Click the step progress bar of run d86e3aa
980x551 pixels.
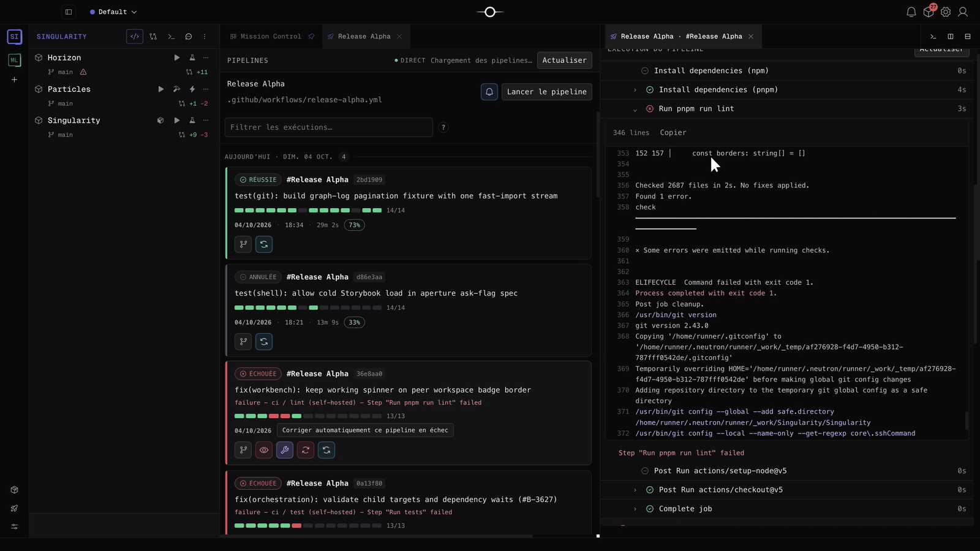308,308
